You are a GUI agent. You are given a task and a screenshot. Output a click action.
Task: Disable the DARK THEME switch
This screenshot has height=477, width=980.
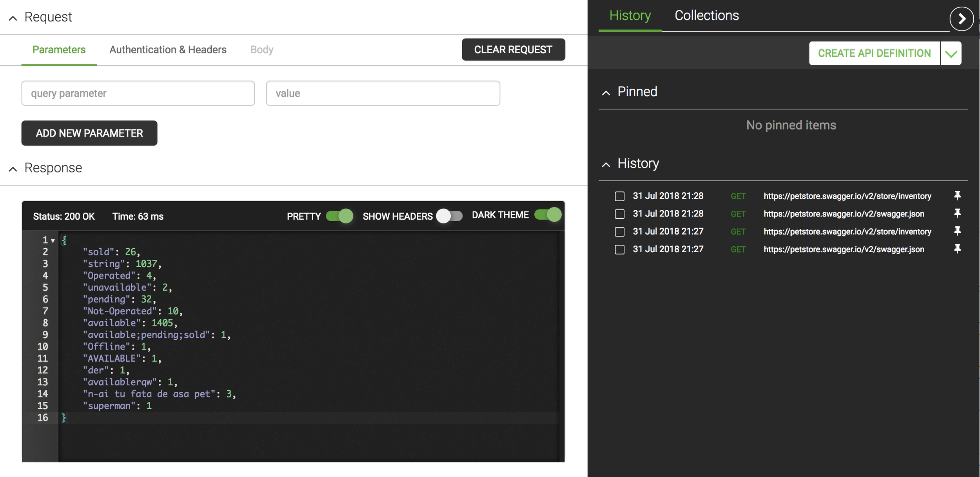coord(548,215)
